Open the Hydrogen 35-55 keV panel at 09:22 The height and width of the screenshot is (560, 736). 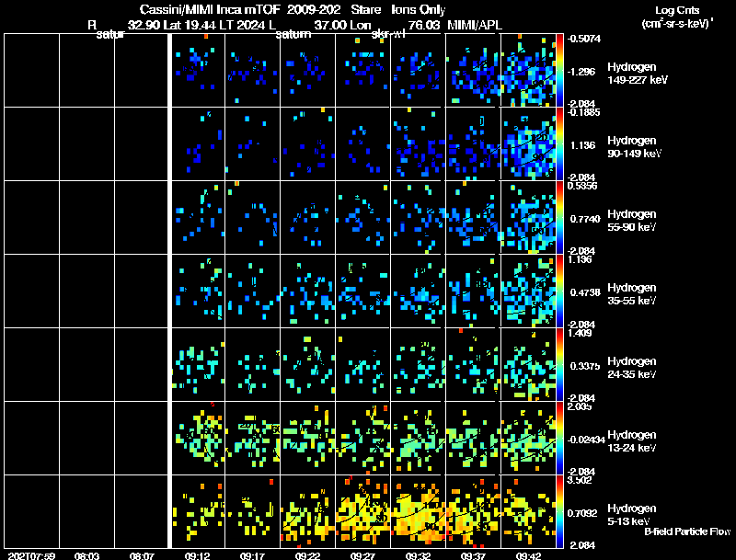308,291
